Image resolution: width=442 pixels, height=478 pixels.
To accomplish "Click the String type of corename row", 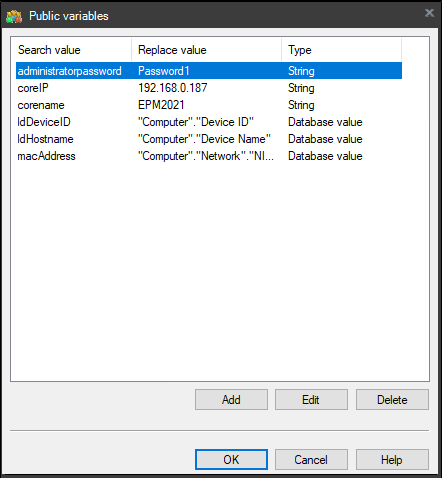I will coord(301,105).
